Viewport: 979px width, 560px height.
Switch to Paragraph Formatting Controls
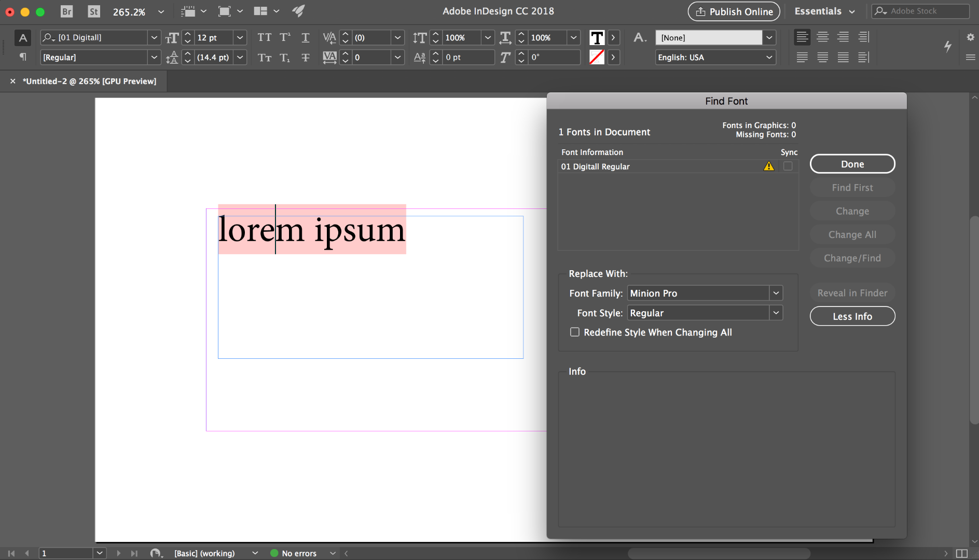(23, 57)
